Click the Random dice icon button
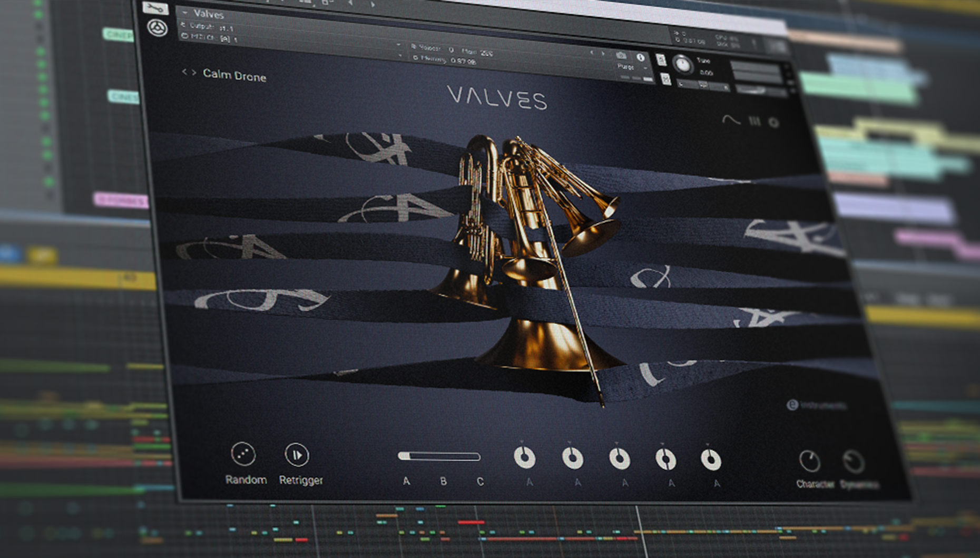 tap(243, 454)
